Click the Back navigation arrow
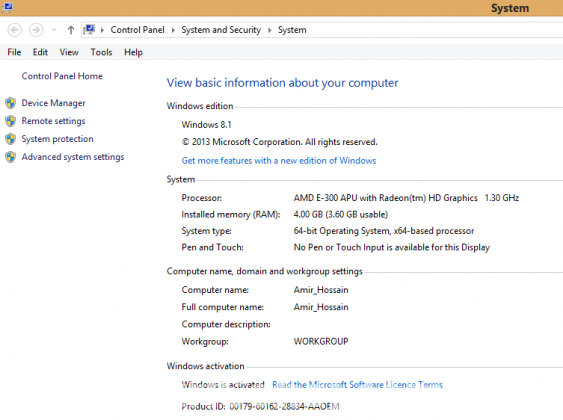 pos(14,30)
